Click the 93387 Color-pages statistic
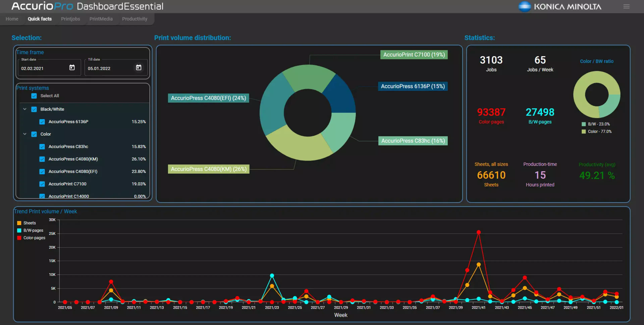The height and width of the screenshot is (325, 644). click(491, 116)
